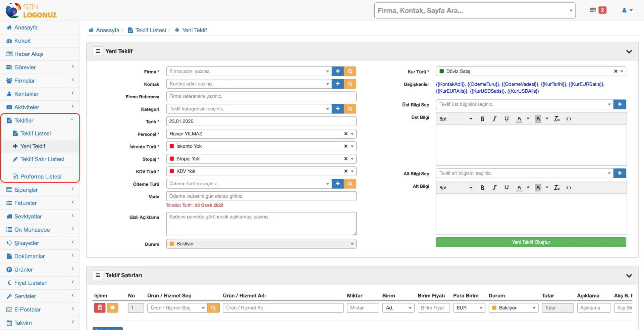
Task: Clear formatting in Alt Bilgi editor
Action: click(x=557, y=188)
